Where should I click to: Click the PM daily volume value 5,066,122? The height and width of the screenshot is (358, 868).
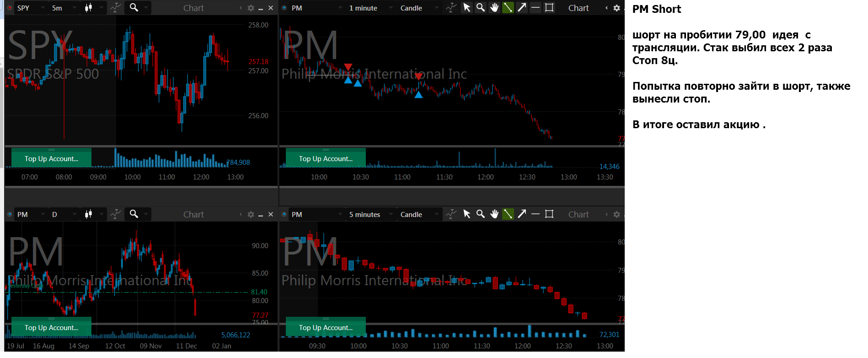click(x=236, y=335)
